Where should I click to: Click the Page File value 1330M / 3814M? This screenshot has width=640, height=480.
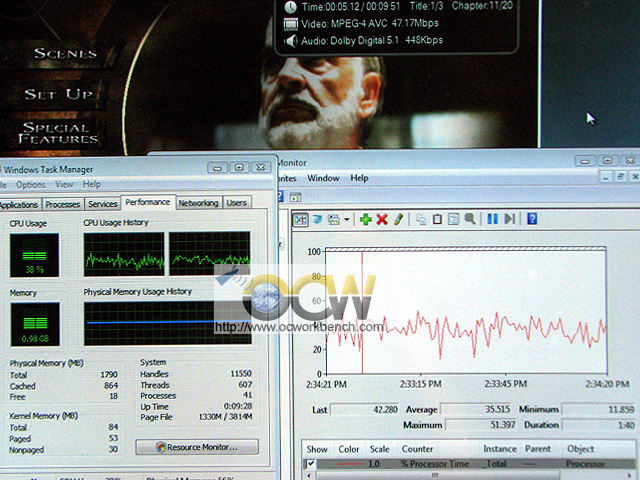(225, 417)
